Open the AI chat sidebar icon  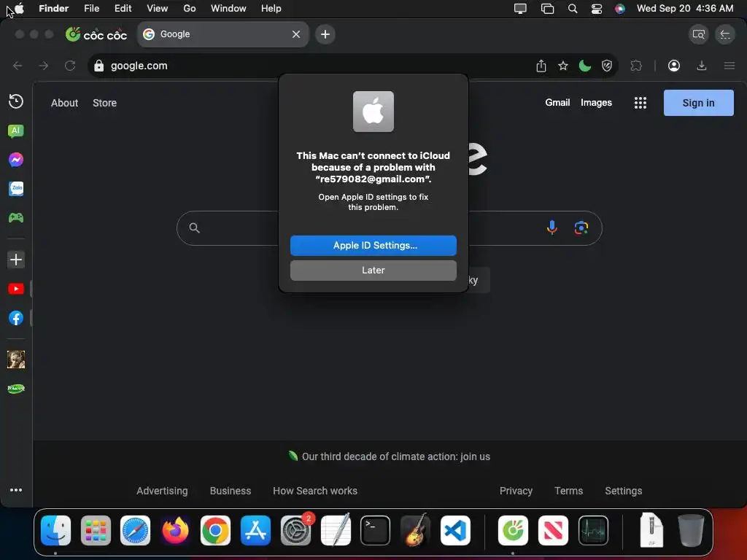point(16,131)
